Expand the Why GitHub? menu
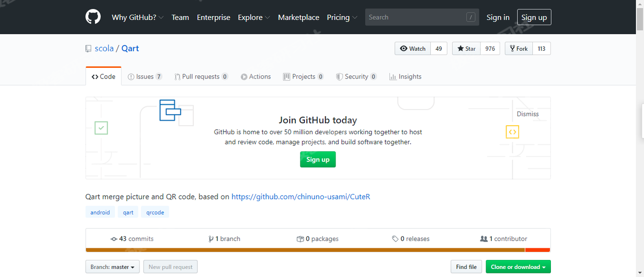Screen dimensions: 644x277 tap(137, 17)
